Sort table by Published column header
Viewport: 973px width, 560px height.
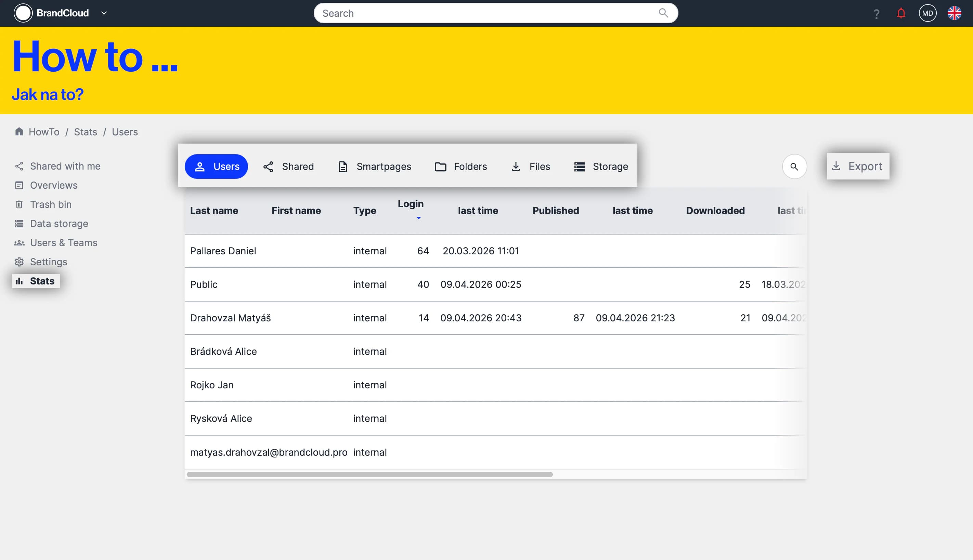555,210
